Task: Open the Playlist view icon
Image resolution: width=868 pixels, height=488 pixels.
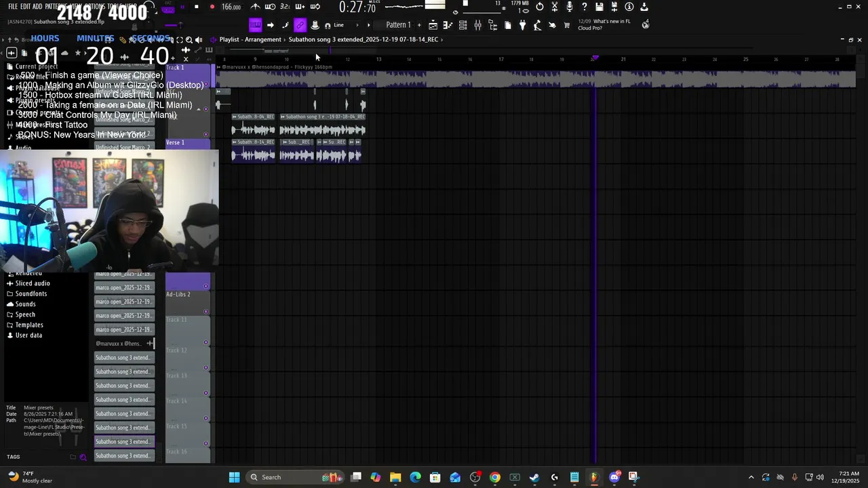Action: point(433,25)
